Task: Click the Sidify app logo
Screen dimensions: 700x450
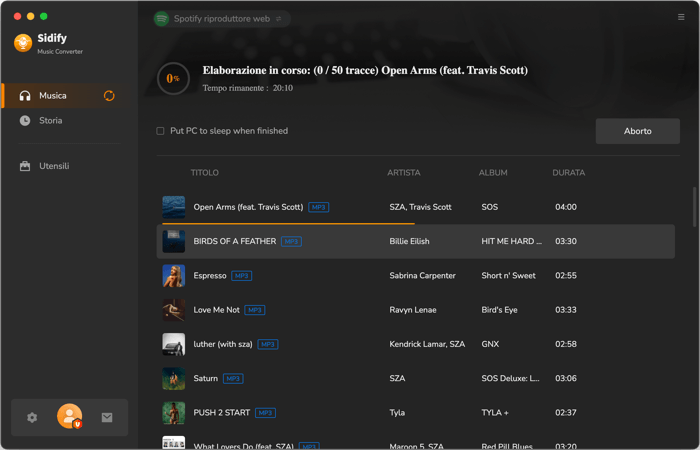Action: point(23,43)
